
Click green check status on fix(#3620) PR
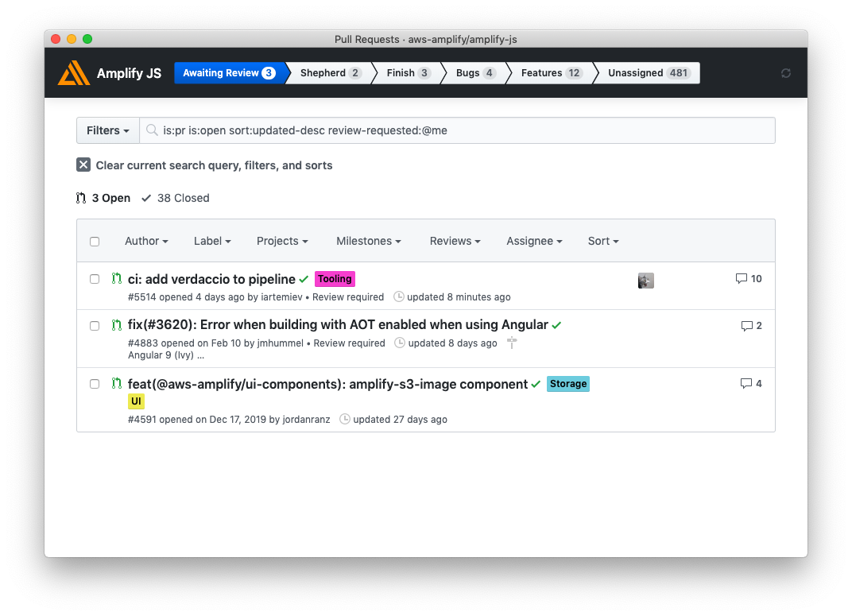point(556,325)
